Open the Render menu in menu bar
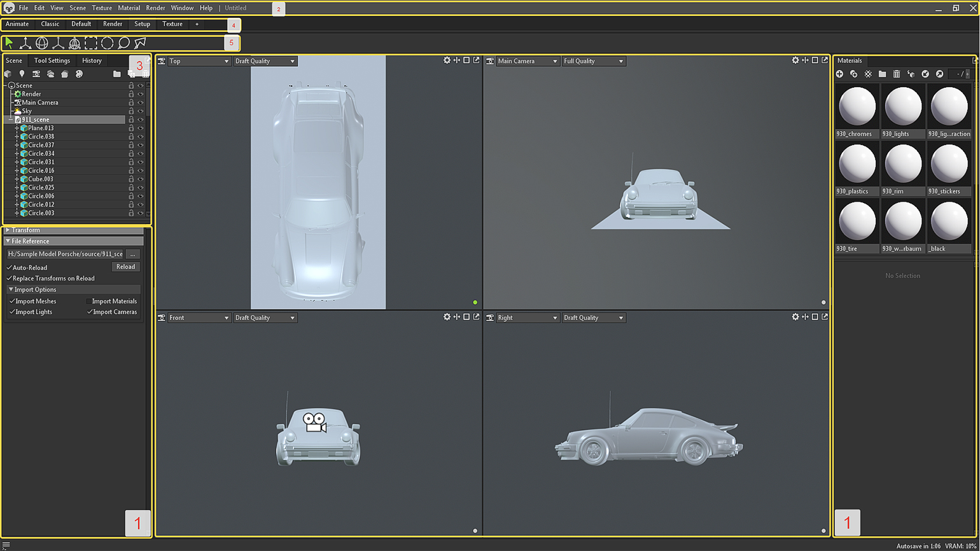Screen dimensions: 980x551 point(155,8)
